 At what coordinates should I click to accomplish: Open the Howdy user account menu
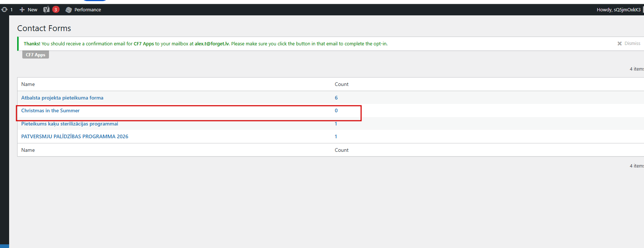click(618, 10)
